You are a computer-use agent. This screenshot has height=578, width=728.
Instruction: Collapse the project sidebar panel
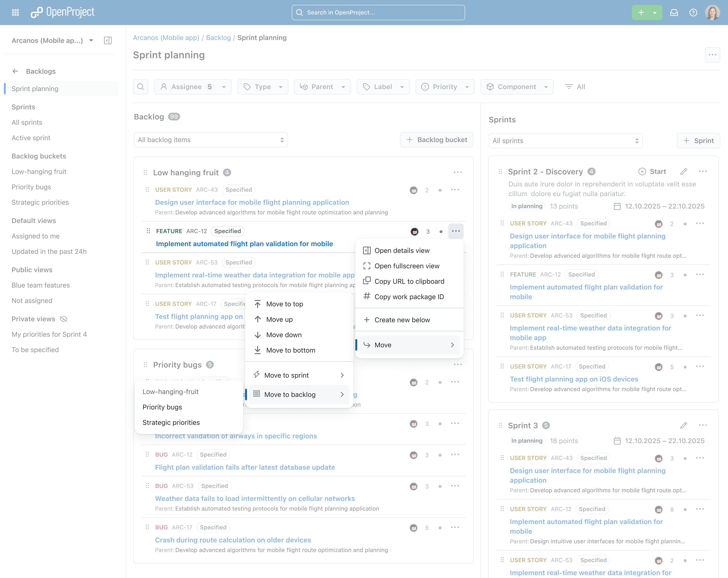[x=108, y=40]
